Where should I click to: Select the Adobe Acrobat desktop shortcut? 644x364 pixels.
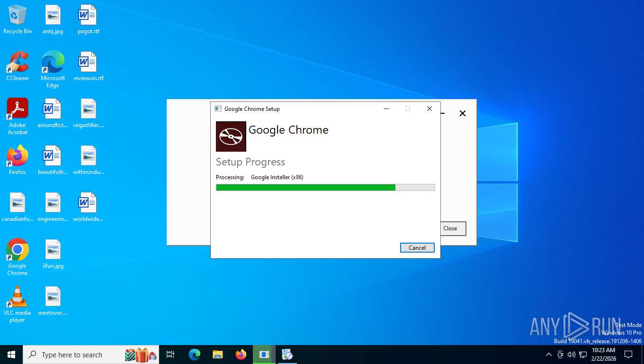coord(18,117)
